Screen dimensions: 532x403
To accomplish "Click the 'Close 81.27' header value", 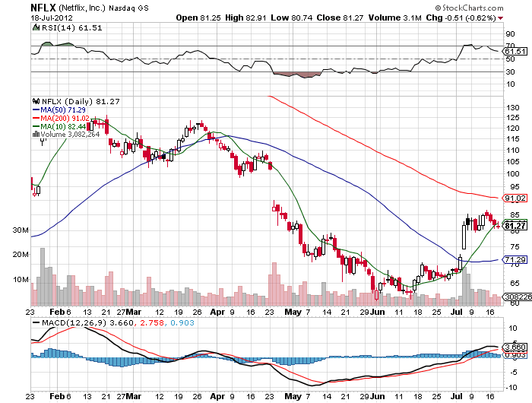I will point(340,17).
